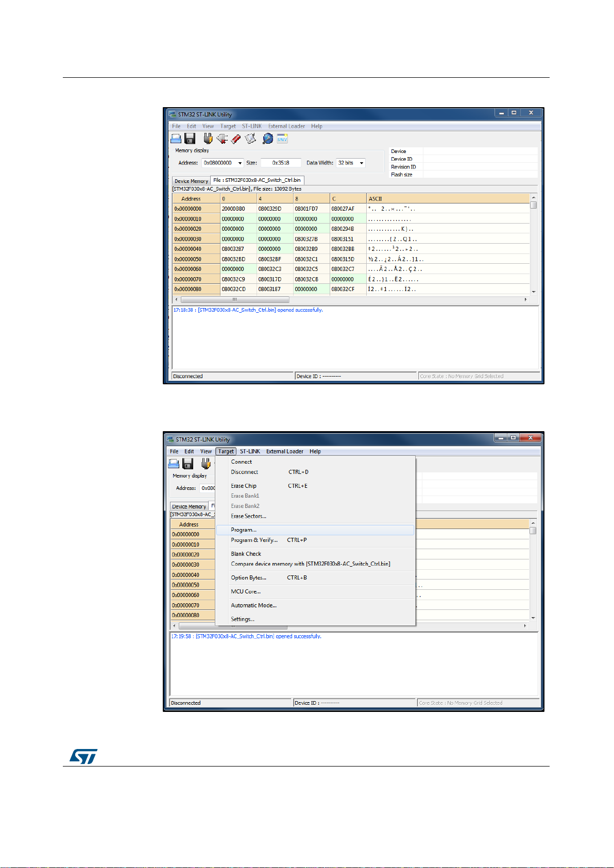
Task: Choose Automatic Mode... from Target menu
Action: [x=315, y=606]
